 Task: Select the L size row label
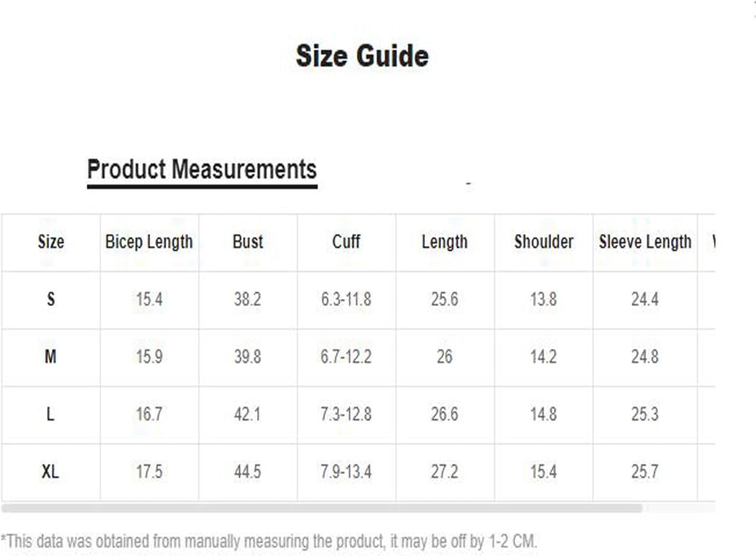pos(51,414)
